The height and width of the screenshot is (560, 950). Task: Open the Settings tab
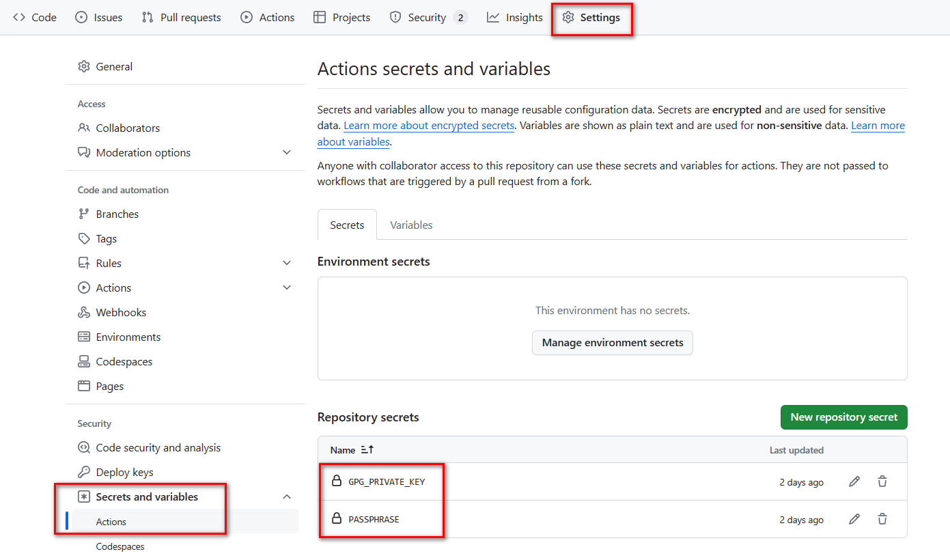(591, 18)
